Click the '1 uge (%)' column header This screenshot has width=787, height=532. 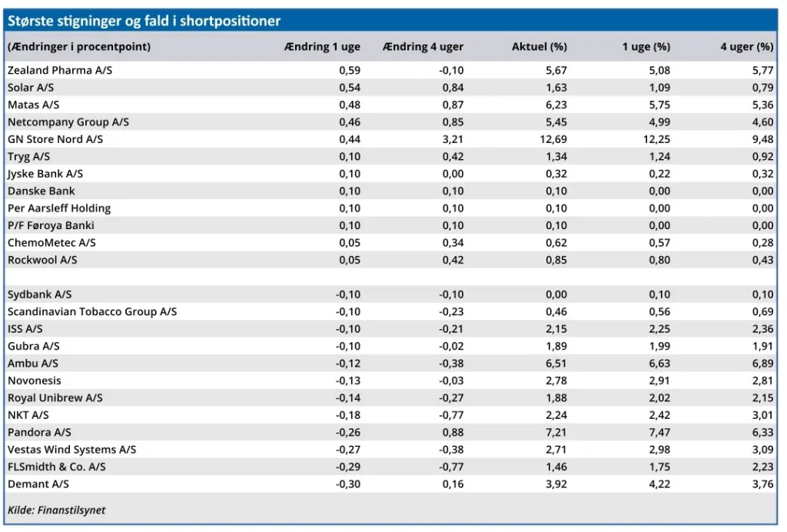(x=646, y=47)
